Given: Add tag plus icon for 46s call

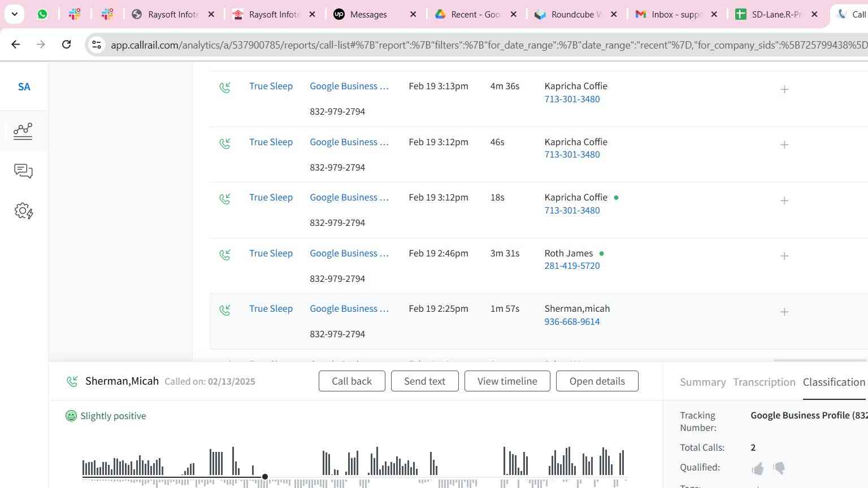Looking at the screenshot, I should tap(784, 145).
